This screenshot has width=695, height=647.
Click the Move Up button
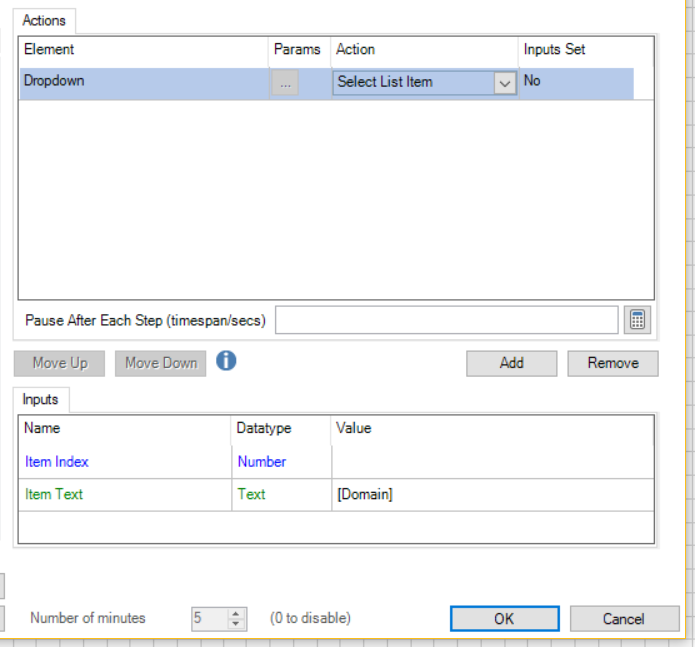(x=59, y=363)
